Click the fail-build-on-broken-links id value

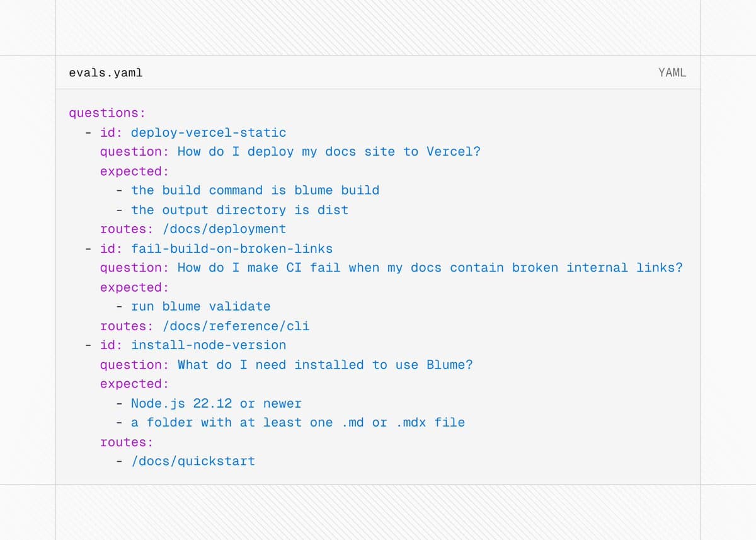click(x=232, y=248)
